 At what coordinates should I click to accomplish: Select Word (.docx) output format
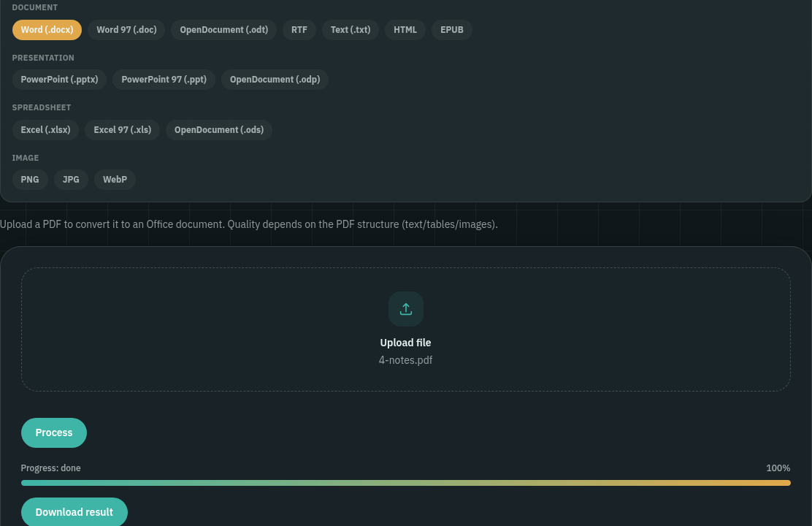click(x=47, y=30)
